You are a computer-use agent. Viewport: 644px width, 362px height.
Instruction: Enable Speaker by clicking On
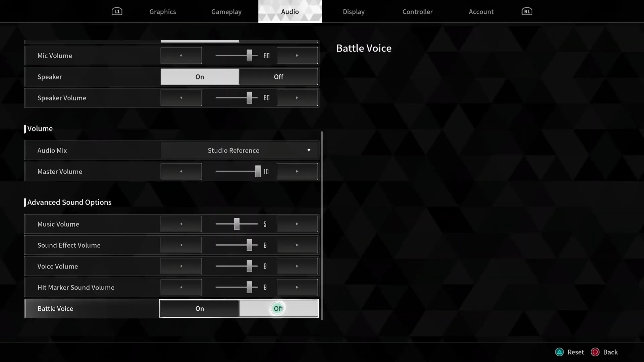[x=200, y=76]
